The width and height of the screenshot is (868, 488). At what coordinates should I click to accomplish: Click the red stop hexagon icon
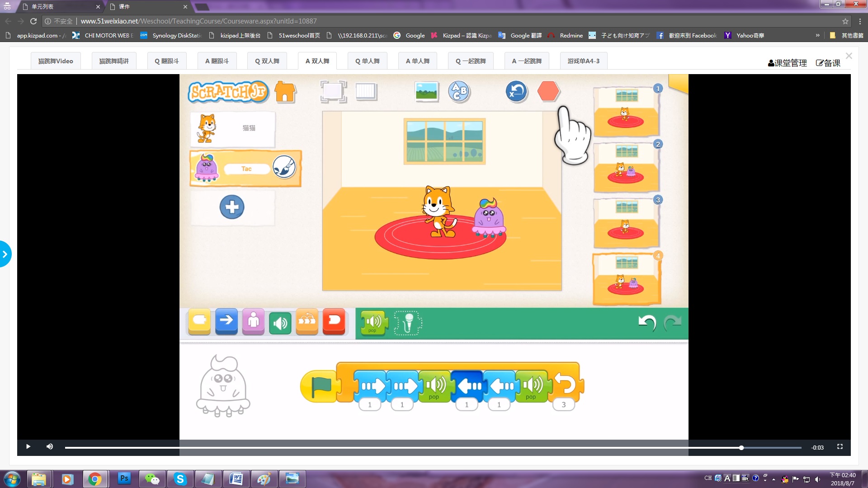pos(548,91)
